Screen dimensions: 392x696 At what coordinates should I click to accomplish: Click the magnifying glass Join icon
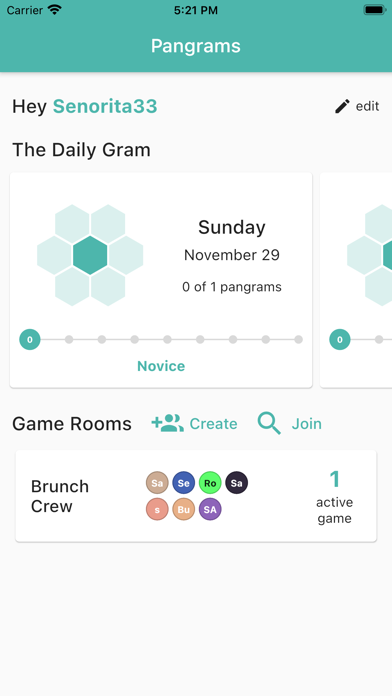269,423
